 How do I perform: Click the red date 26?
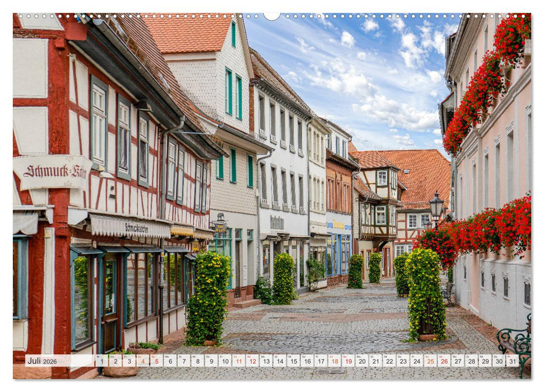443,361
